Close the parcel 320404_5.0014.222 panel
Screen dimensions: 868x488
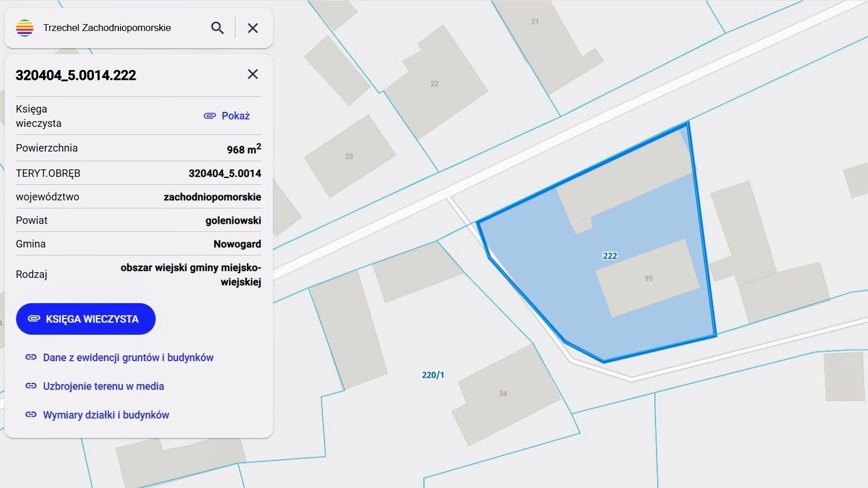coord(253,74)
